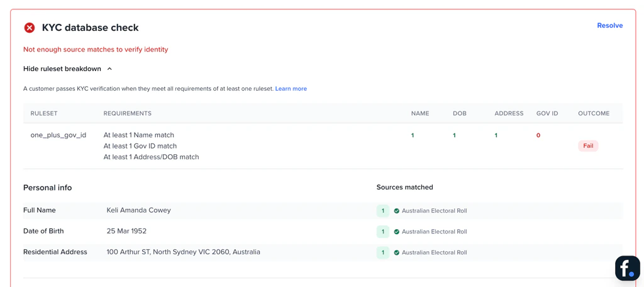Select the RULESET column header
The width and height of the screenshot is (644, 287).
[44, 113]
